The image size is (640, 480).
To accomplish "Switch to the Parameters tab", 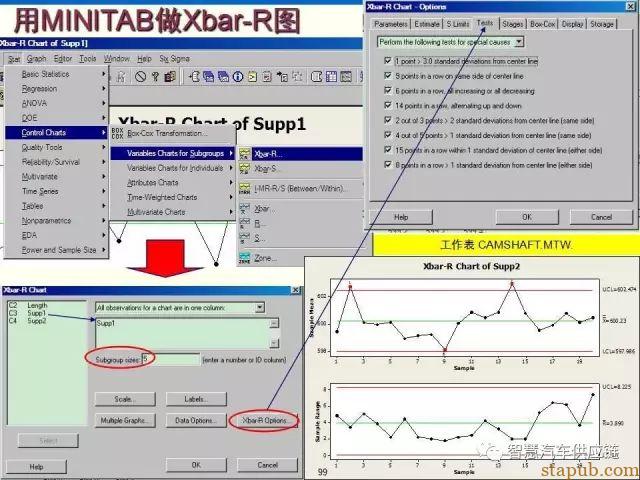I will (x=390, y=24).
